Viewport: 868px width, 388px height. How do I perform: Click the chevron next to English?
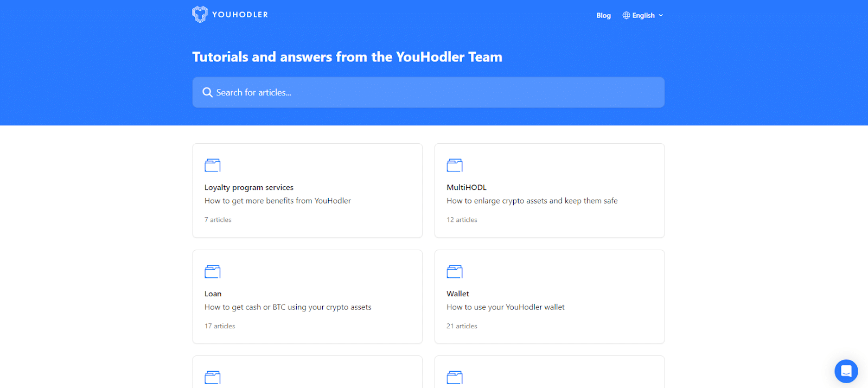click(661, 15)
